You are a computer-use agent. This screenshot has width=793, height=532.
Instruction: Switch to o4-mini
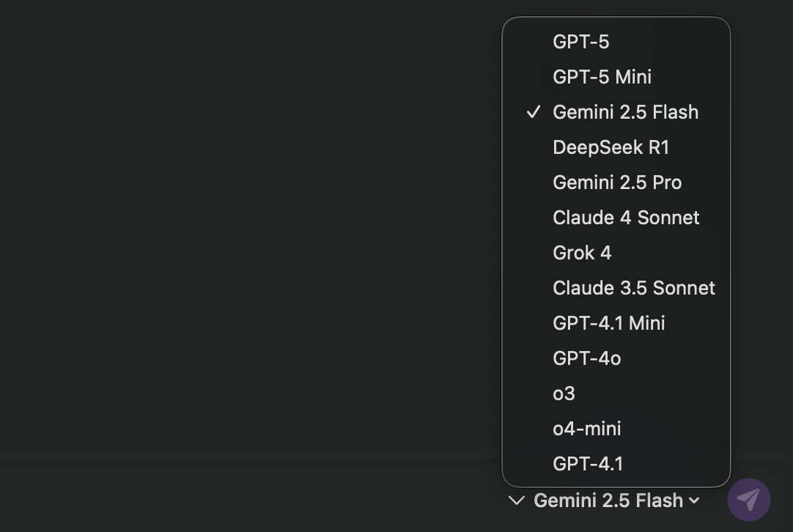586,429
